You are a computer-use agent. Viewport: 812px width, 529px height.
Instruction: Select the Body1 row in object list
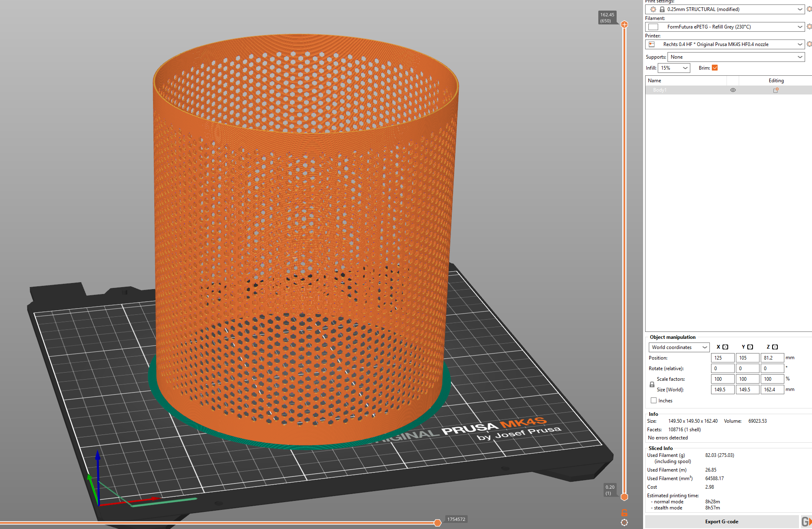coord(729,90)
